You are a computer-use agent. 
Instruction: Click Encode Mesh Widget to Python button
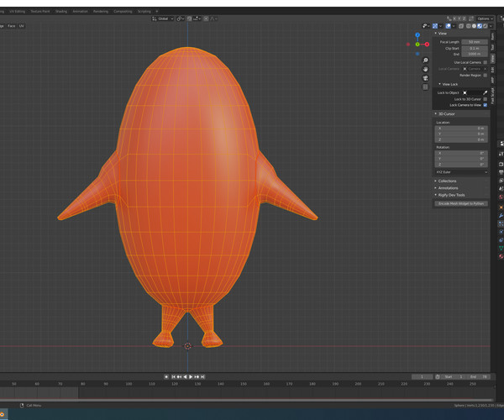pos(461,203)
